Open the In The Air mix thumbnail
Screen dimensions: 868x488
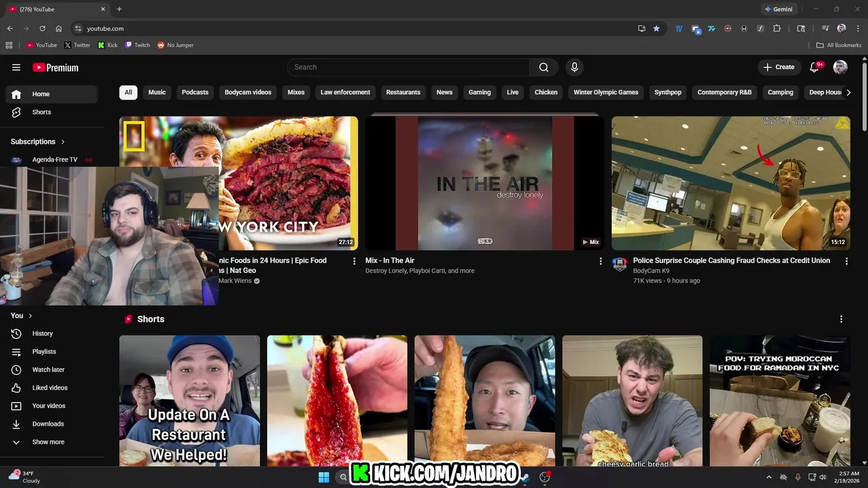[485, 183]
